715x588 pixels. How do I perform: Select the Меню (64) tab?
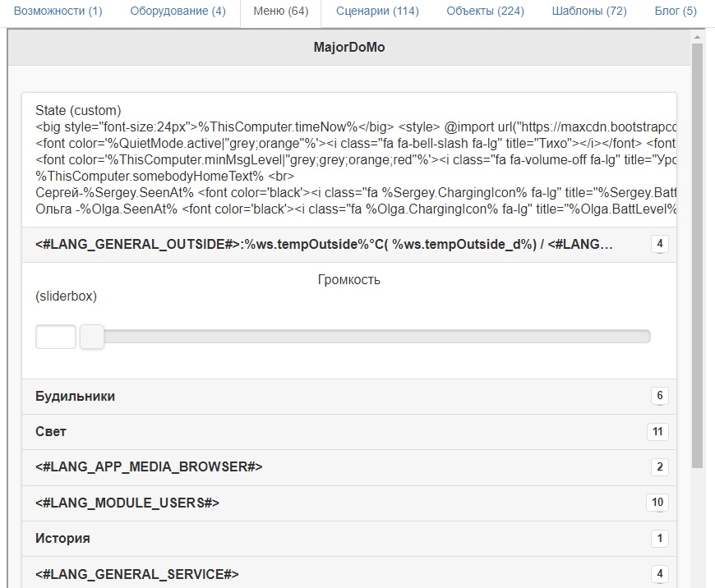pos(281,11)
